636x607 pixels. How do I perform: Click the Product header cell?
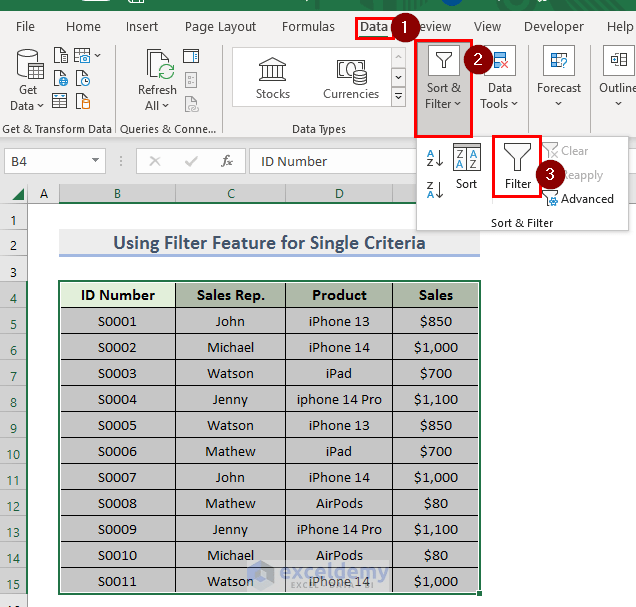click(339, 295)
